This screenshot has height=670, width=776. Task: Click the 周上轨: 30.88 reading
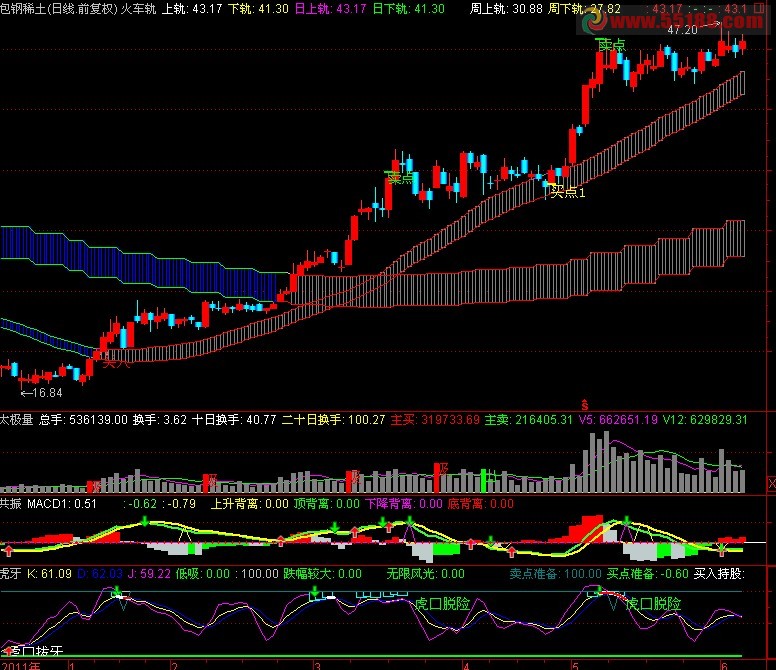click(506, 8)
